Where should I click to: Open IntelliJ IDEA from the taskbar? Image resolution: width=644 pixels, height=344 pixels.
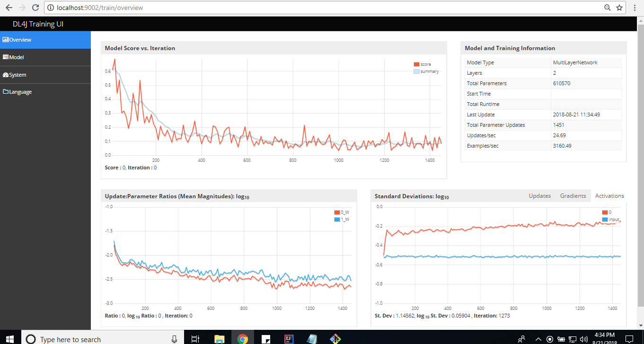pos(288,339)
